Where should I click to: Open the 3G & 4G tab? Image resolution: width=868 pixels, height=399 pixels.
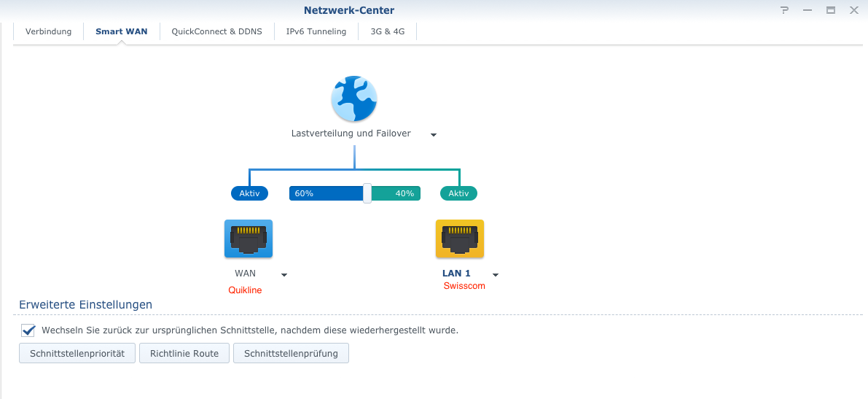(x=388, y=31)
